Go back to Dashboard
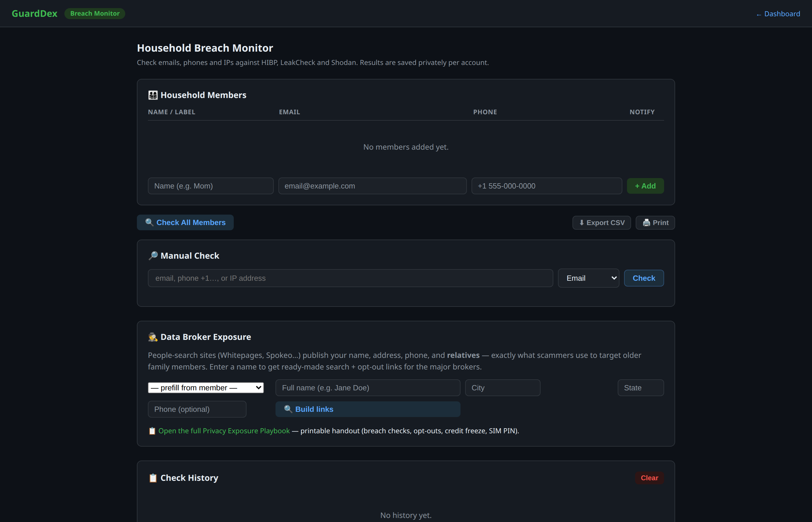Screen dimensions: 812x522 pyautogui.click(x=778, y=14)
